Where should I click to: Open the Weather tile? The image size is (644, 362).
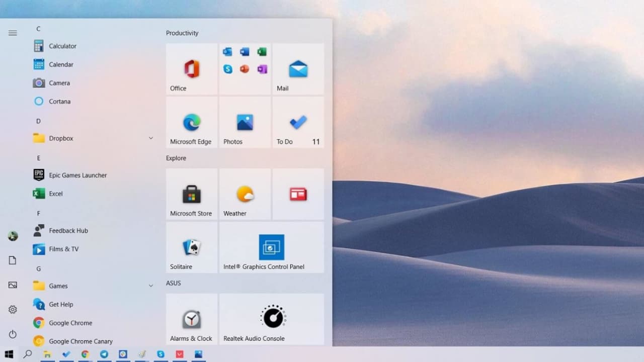tap(245, 194)
